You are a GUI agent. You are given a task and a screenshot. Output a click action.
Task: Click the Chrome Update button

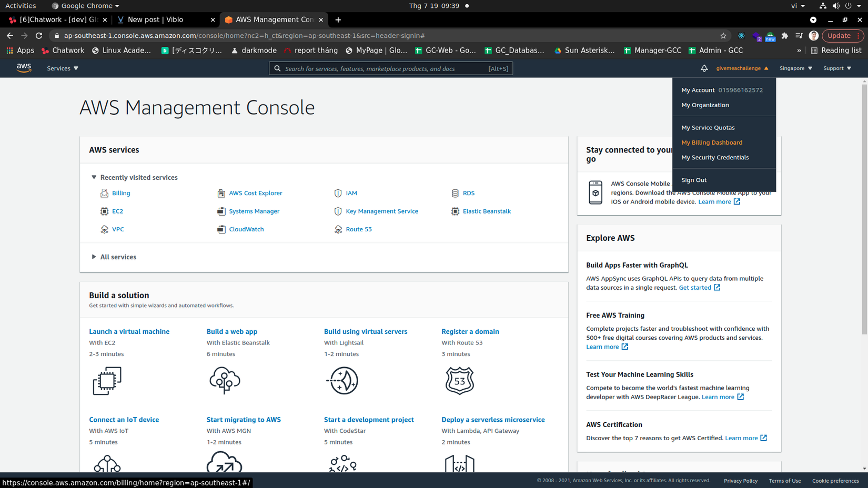point(843,36)
